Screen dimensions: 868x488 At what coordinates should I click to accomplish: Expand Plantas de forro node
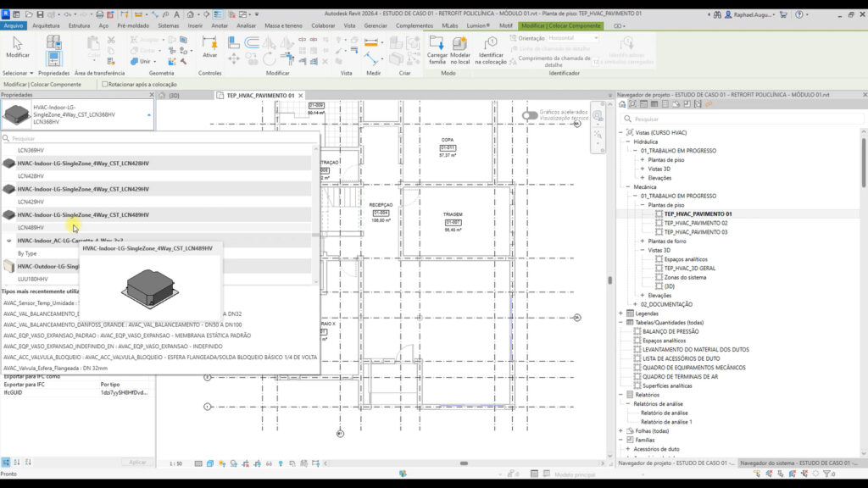[x=643, y=241]
